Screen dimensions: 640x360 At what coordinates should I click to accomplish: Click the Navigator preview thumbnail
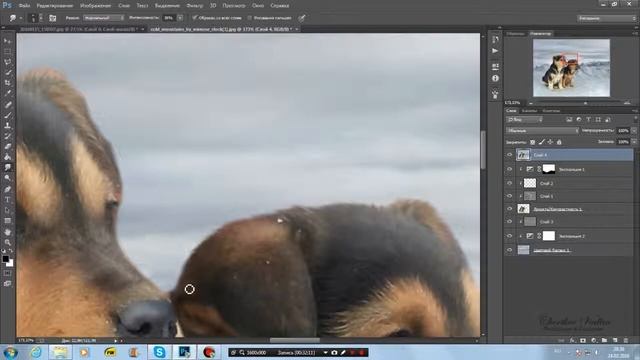[x=571, y=68]
